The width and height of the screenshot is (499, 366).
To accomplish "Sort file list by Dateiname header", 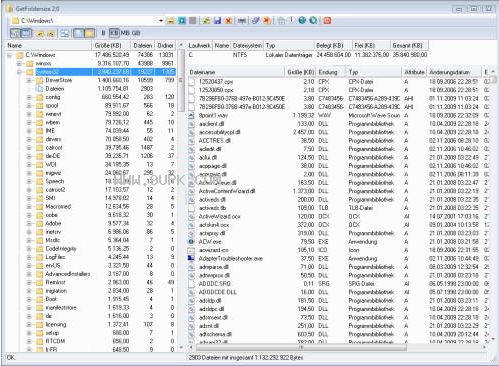I will click(x=236, y=72).
